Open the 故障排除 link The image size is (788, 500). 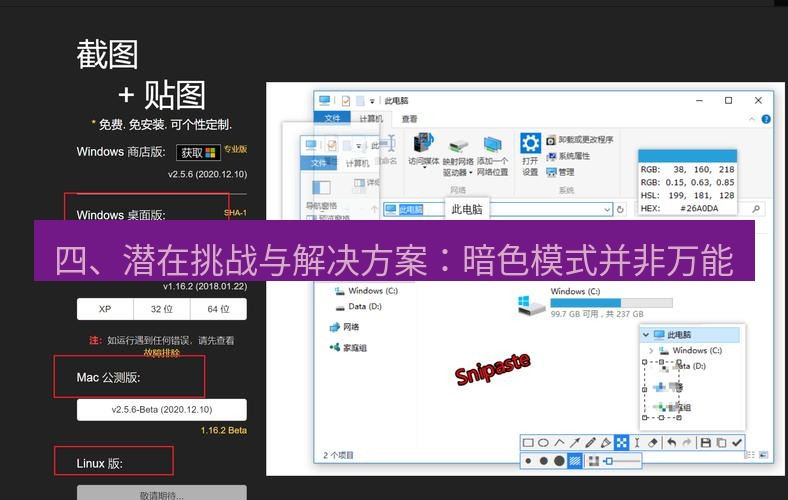point(162,353)
